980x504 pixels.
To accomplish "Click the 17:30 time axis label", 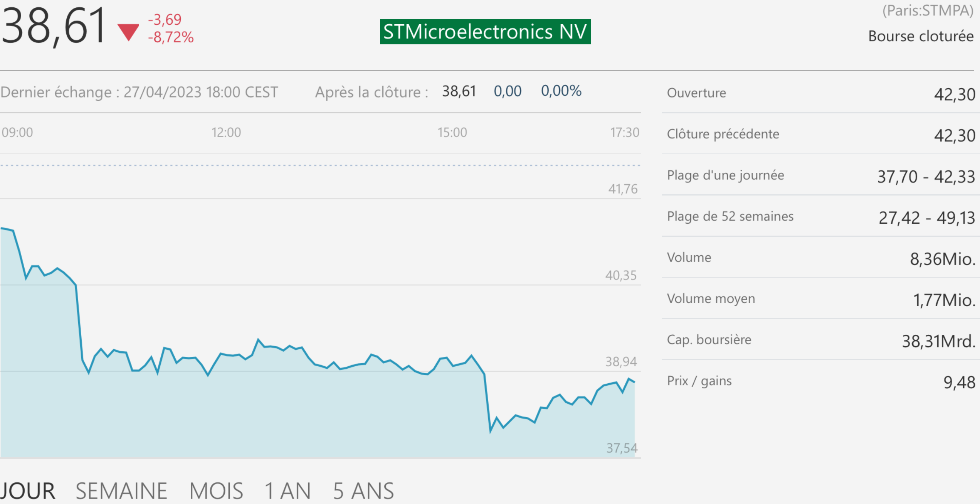I will coord(625,133).
